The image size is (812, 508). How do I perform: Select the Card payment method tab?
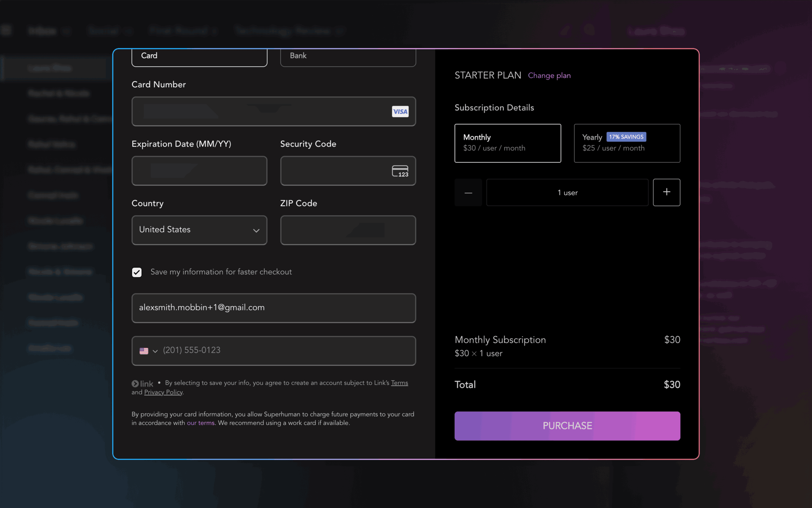click(x=199, y=57)
